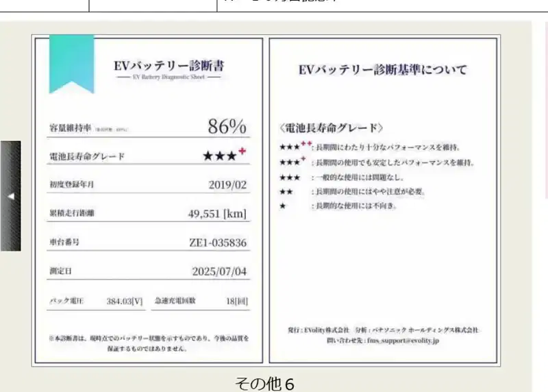Select the ★★★++ top grade legend row
The width and height of the screenshot is (548, 392).
369,147
